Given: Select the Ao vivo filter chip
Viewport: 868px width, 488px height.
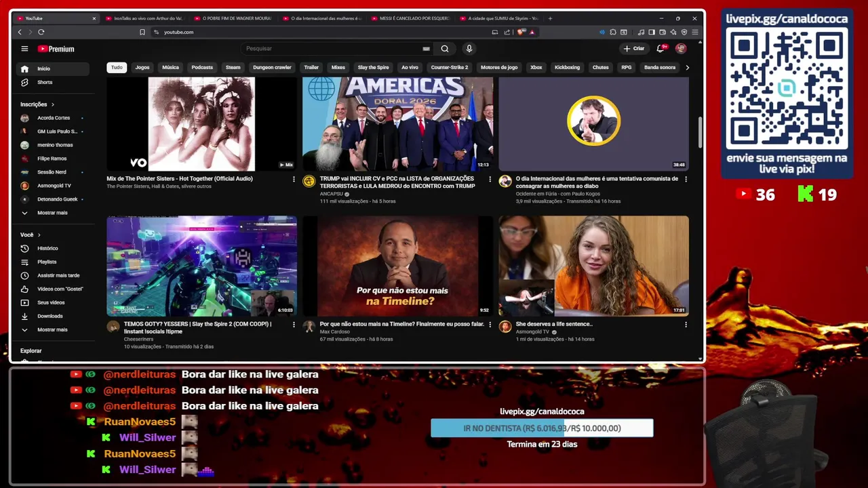Looking at the screenshot, I should tap(410, 67).
